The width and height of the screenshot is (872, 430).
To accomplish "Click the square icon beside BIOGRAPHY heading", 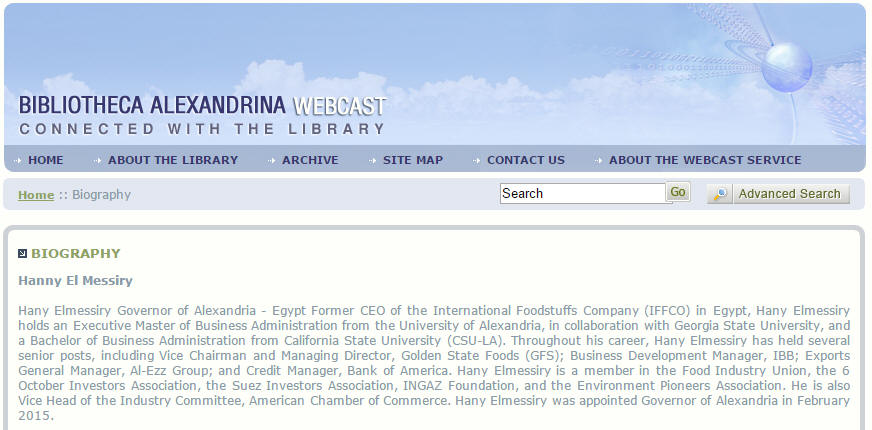I will 23,253.
